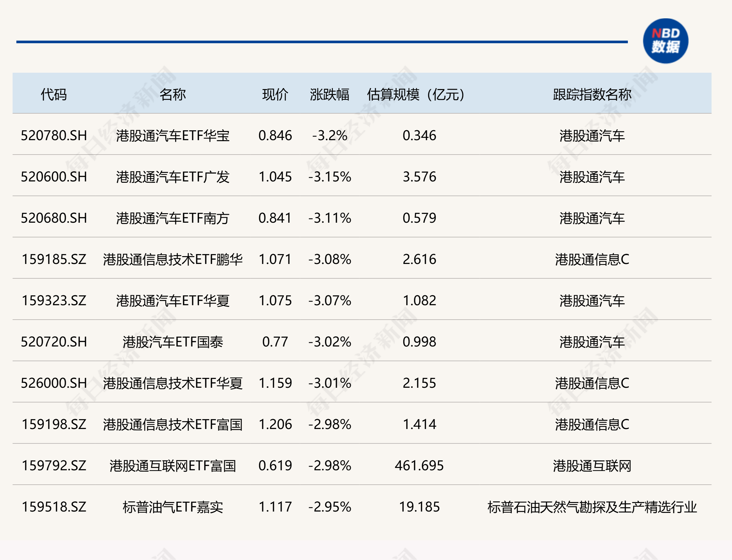Click 港股通信息C index in the 159185.SZ row
The height and width of the screenshot is (560, 732).
[592, 259]
